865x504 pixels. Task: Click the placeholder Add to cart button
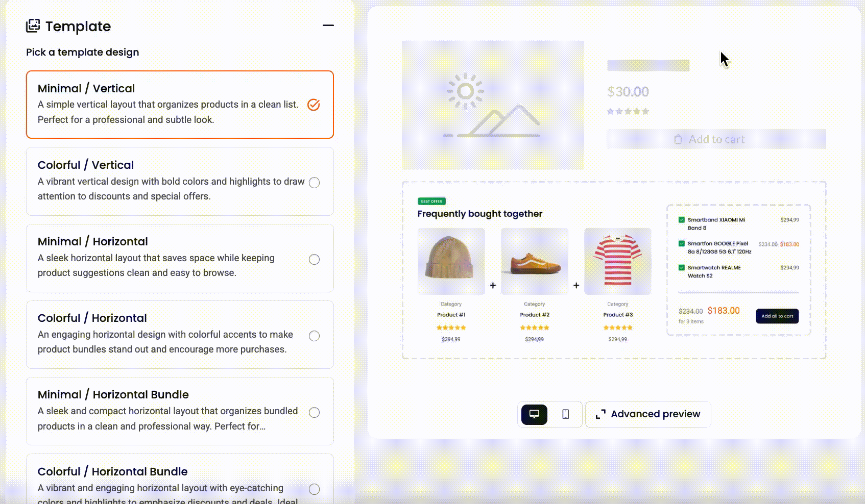tap(716, 139)
